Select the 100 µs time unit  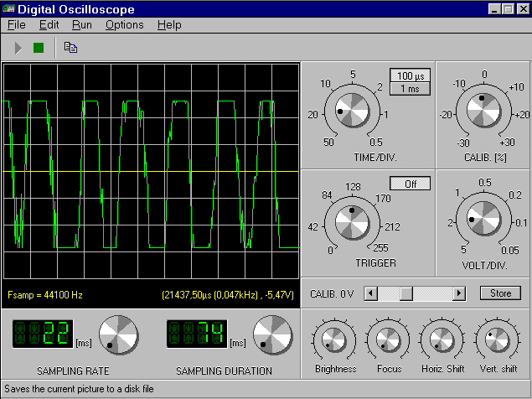[x=411, y=76]
